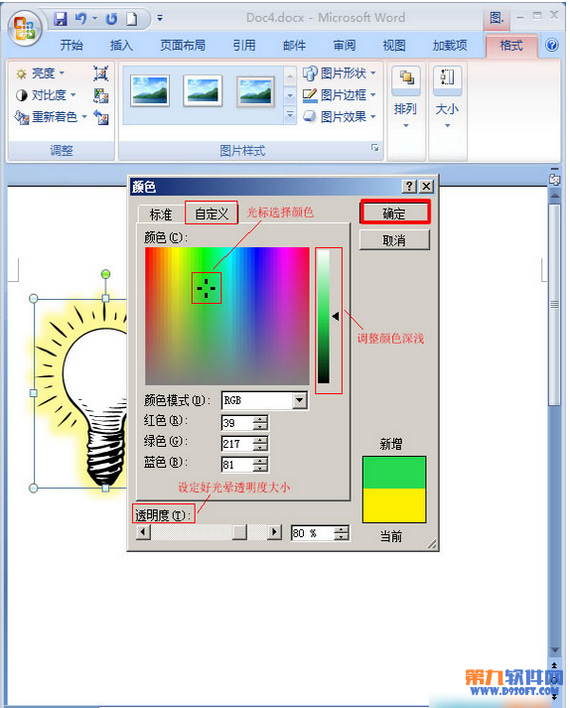Screen dimensions: 570x708
Task: Open the 审阅 ribbon tab
Action: click(344, 45)
